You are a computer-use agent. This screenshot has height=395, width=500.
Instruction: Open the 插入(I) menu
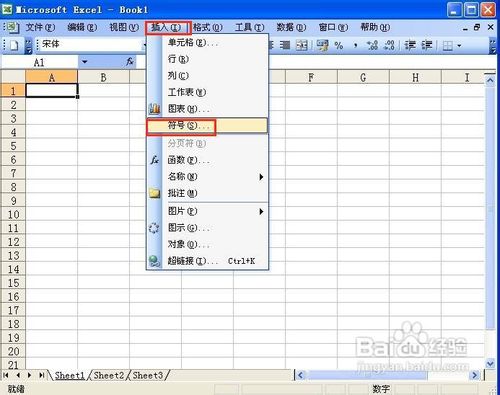coord(166,27)
